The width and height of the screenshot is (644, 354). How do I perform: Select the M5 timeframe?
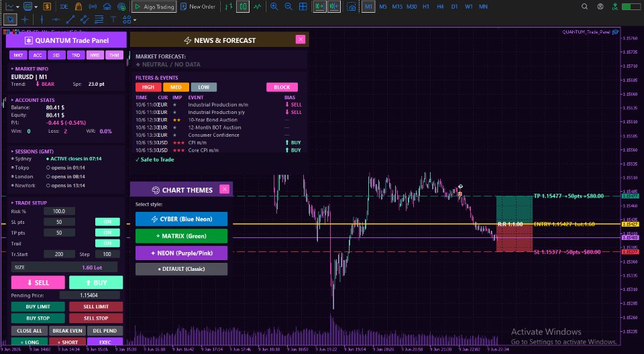383,7
